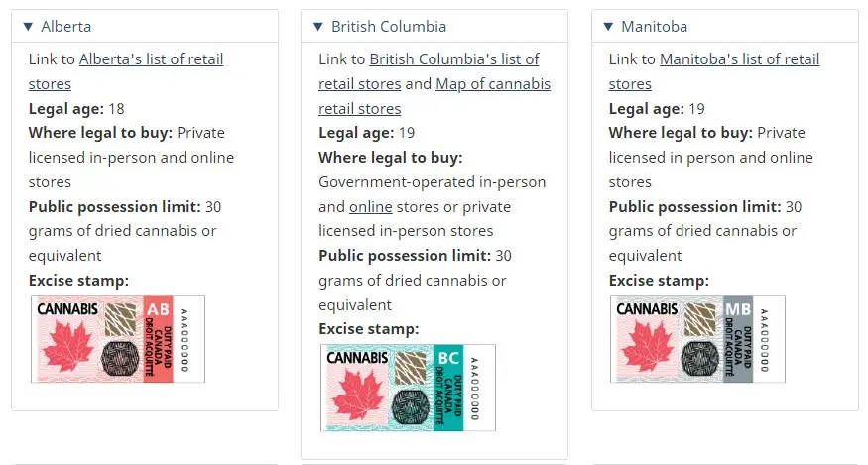Image resolution: width=868 pixels, height=465 pixels.
Task: Click the maple leaf on Manitoba stamp
Action: [648, 347]
